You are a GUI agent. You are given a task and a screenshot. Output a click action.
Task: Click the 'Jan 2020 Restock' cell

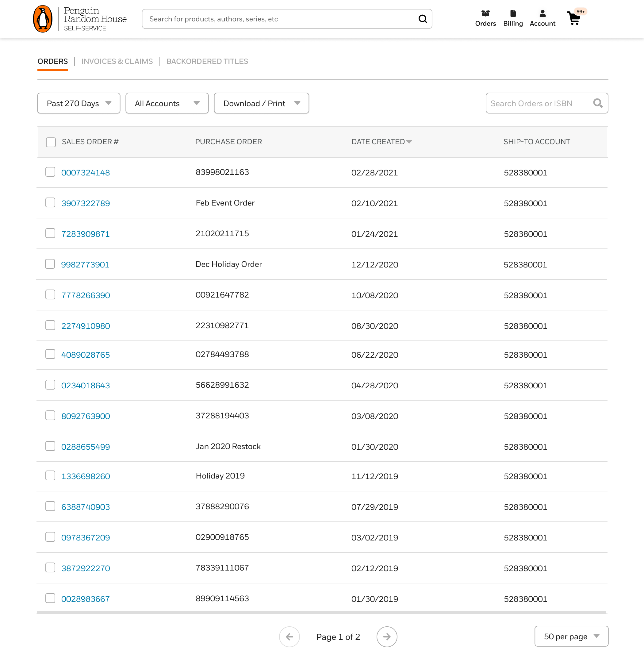[228, 447]
